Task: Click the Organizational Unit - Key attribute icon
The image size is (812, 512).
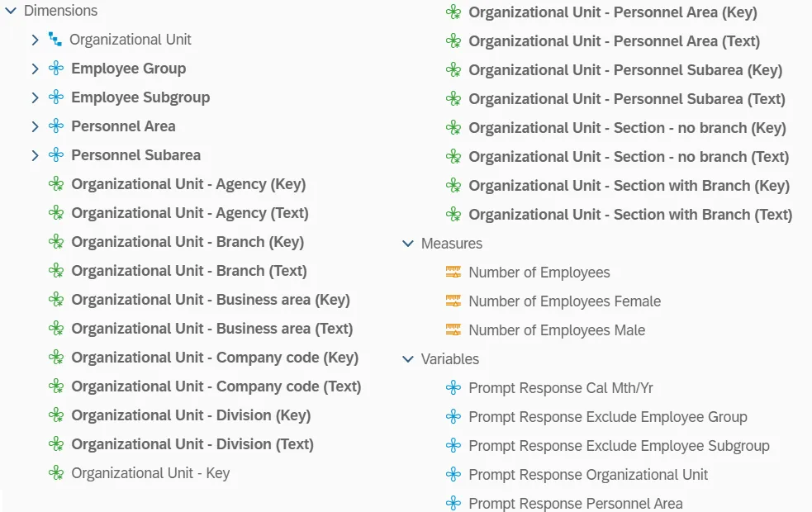Action: click(x=56, y=473)
